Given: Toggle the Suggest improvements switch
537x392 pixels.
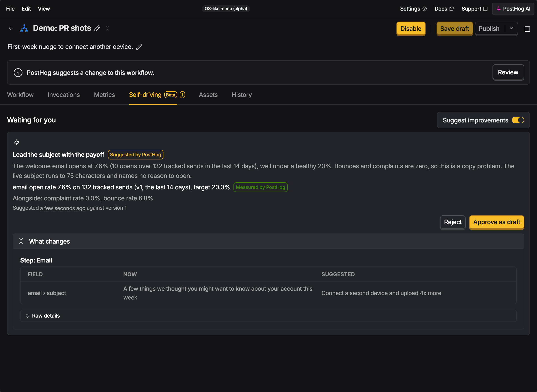Looking at the screenshot, I should [518, 120].
